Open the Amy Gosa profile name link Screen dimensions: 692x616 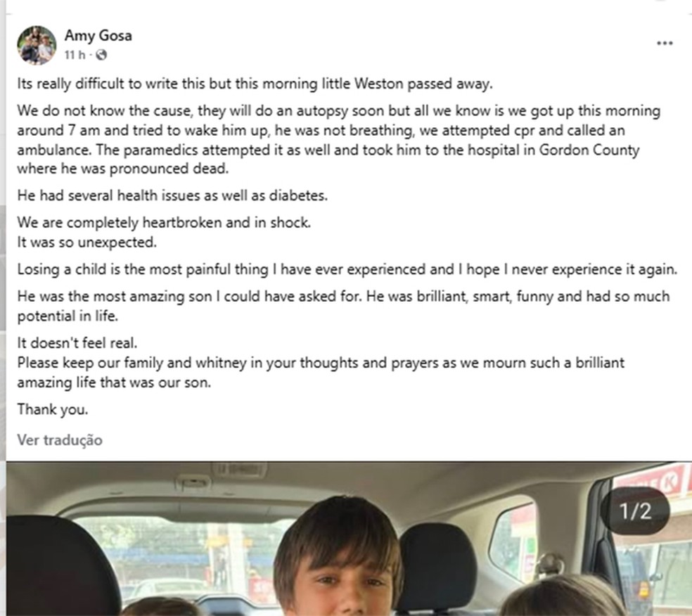98,36
